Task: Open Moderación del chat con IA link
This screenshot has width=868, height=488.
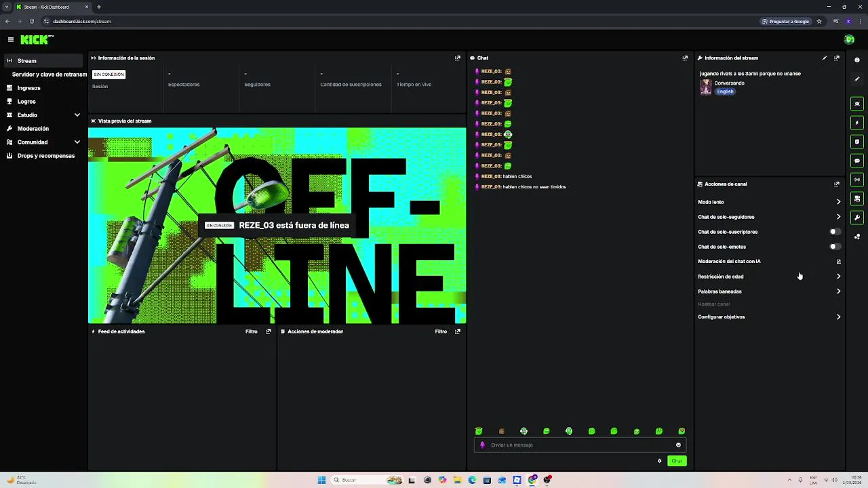Action: (769, 262)
